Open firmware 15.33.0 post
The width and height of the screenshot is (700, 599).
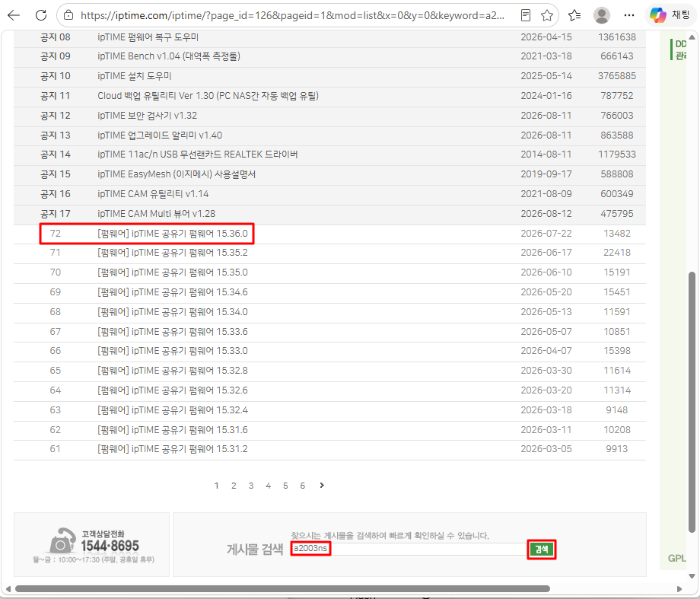[172, 351]
